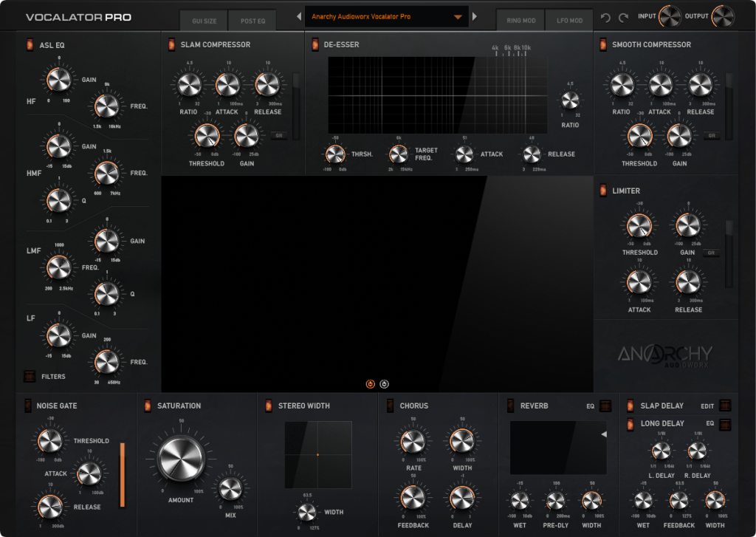756x537 pixels.
Task: Toggle the SLAP DELAY power switch
Action: [x=630, y=406]
